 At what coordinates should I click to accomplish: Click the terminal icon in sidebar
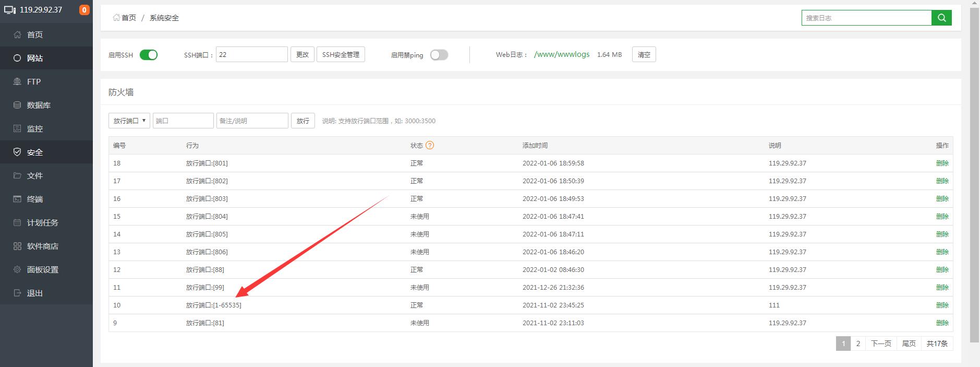tap(17, 199)
